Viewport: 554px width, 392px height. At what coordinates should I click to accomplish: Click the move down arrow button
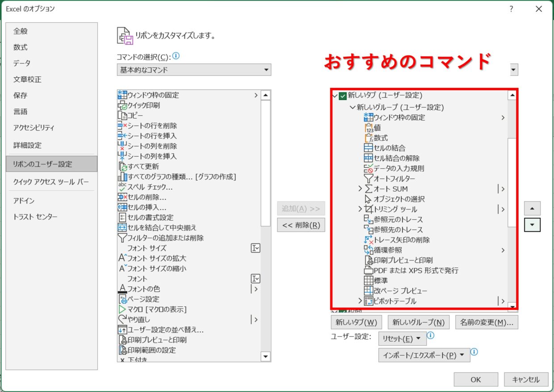coord(532,225)
